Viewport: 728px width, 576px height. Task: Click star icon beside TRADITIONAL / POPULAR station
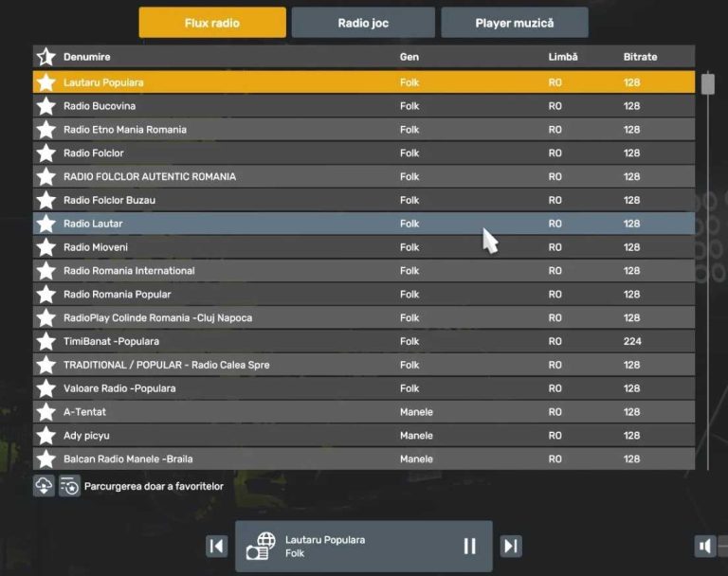(46, 365)
